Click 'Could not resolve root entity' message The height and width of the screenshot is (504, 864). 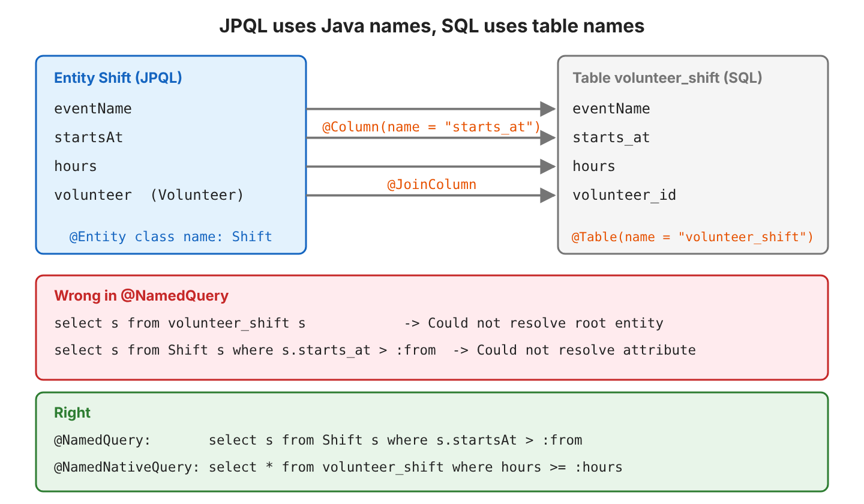pyautogui.click(x=545, y=323)
